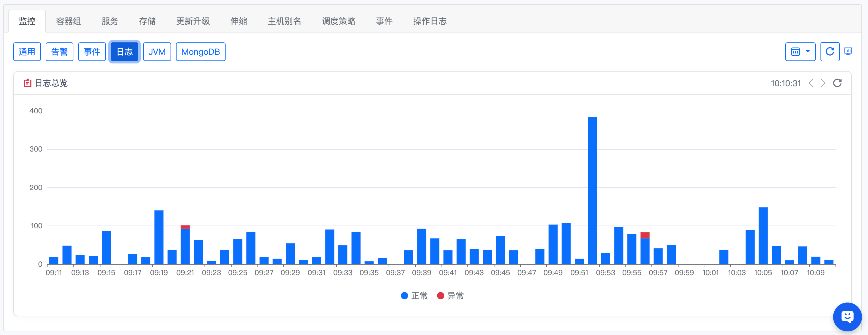Switch to the 更新升级 tab

coord(193,21)
